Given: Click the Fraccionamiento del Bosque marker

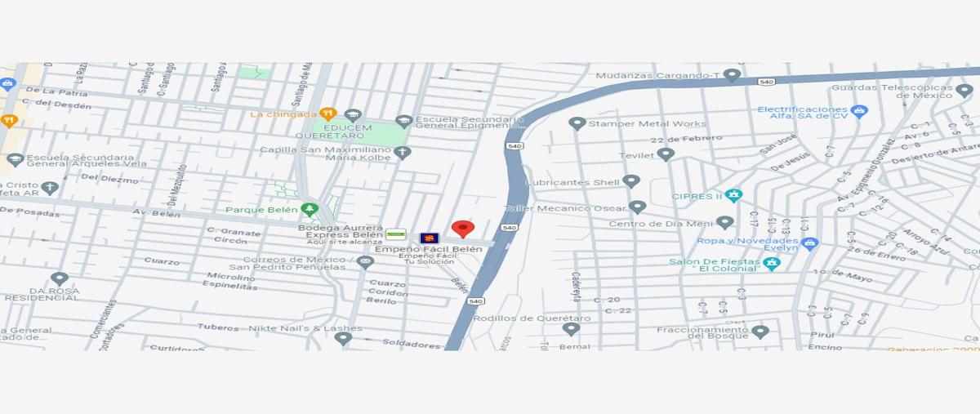Looking at the screenshot, I should point(760,332).
